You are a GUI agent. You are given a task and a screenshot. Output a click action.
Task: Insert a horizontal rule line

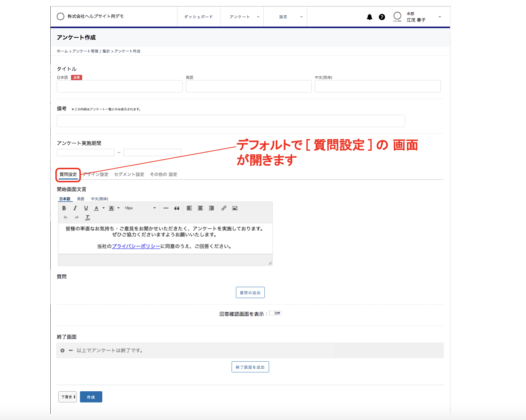166,208
